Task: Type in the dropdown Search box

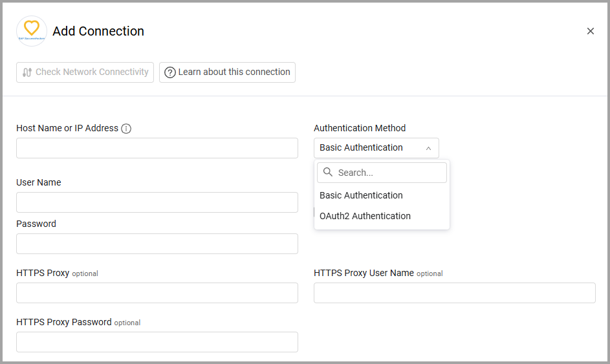Action: click(x=389, y=173)
